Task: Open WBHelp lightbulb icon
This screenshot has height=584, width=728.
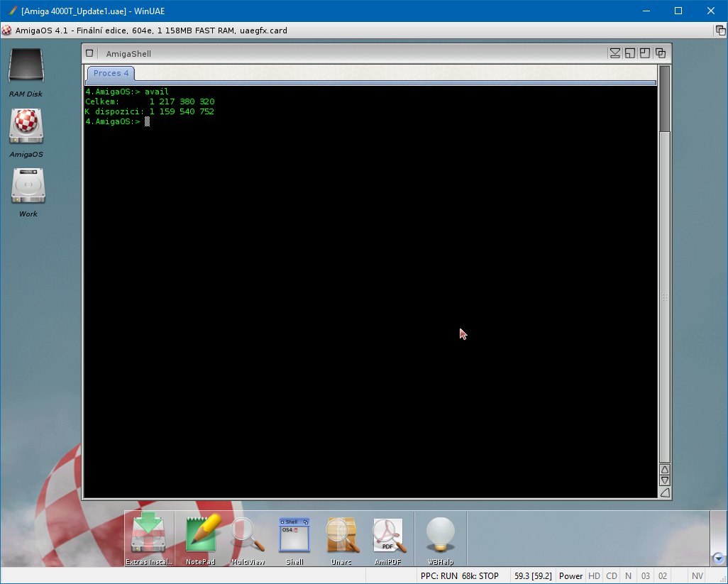Action: coord(440,535)
